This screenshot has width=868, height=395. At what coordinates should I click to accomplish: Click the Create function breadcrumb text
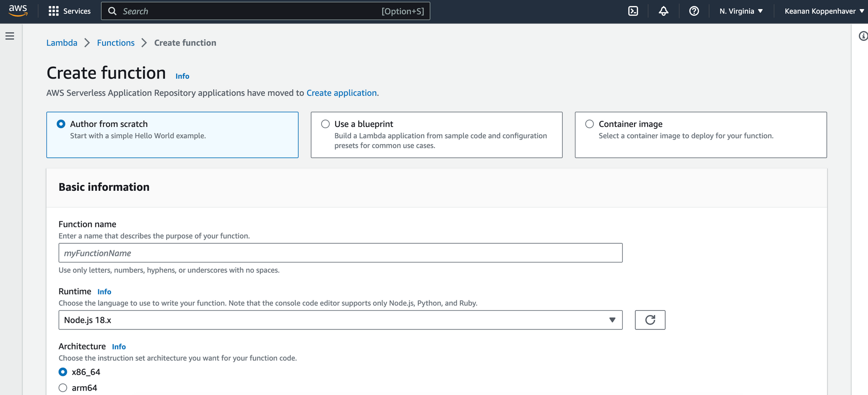(185, 43)
